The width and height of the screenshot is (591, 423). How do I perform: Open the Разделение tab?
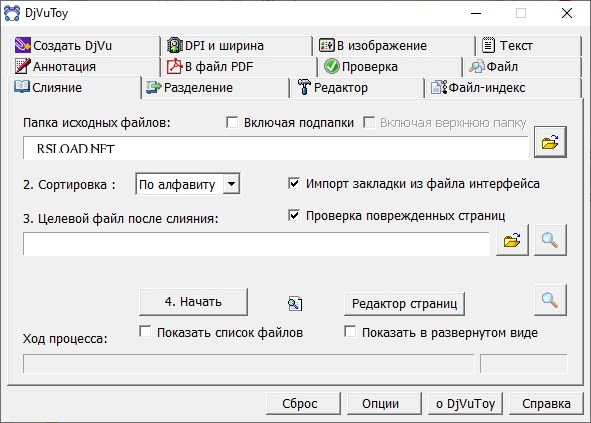pyautogui.click(x=215, y=88)
